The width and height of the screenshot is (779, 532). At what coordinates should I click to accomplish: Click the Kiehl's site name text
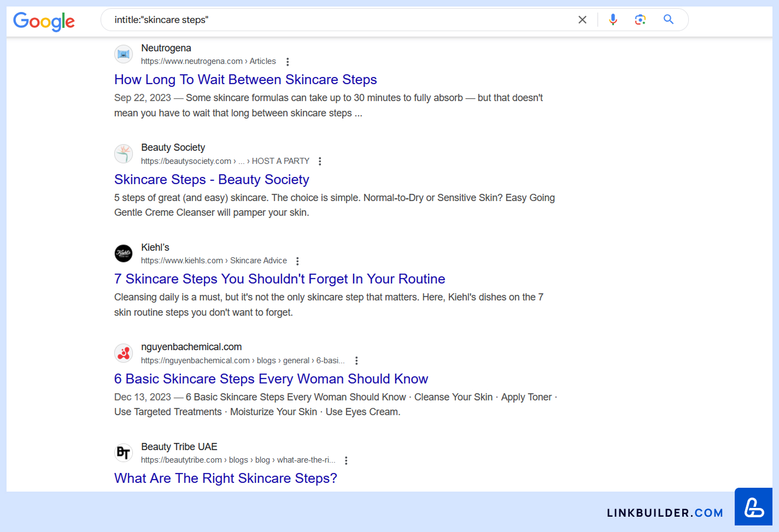point(155,247)
